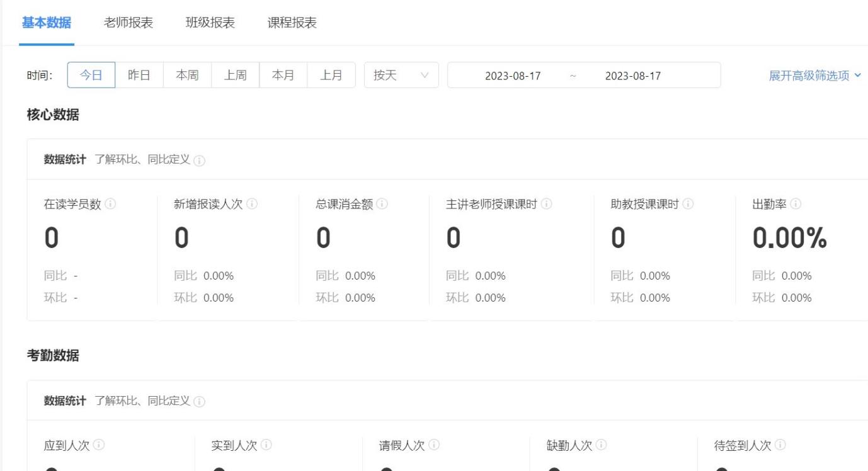
Task: Click info icon beside 助教授课课时
Action: 688,204
